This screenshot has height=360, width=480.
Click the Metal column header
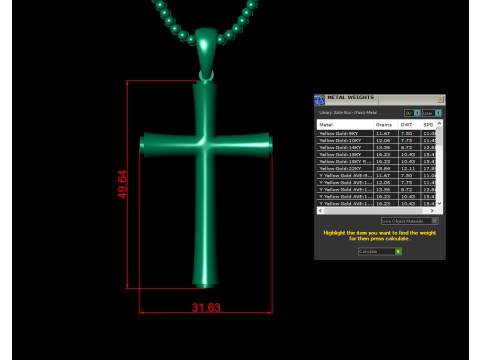tap(345, 125)
